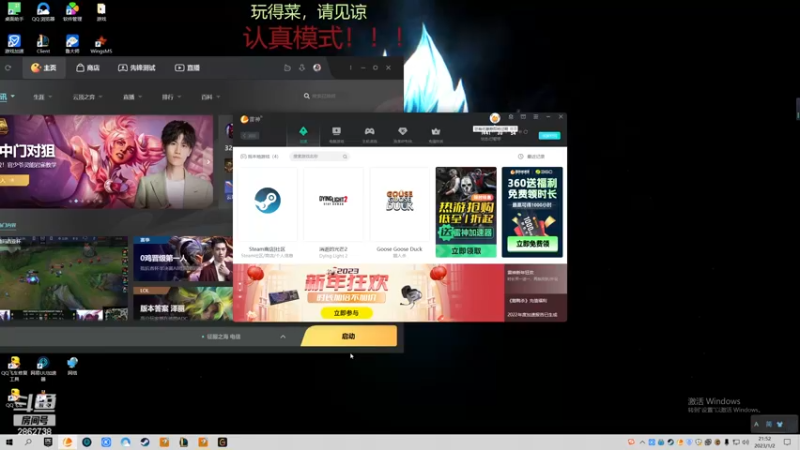Open the gamepad console games tab in 雷神
Viewport: 800px width, 450px height.
pos(369,134)
